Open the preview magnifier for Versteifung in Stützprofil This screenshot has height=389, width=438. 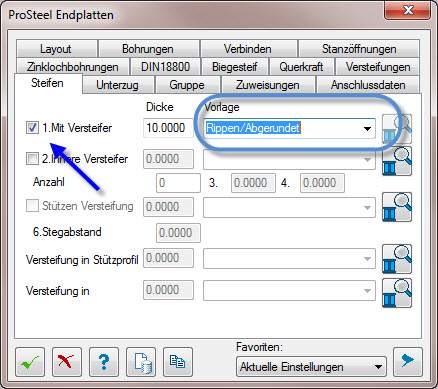(397, 259)
